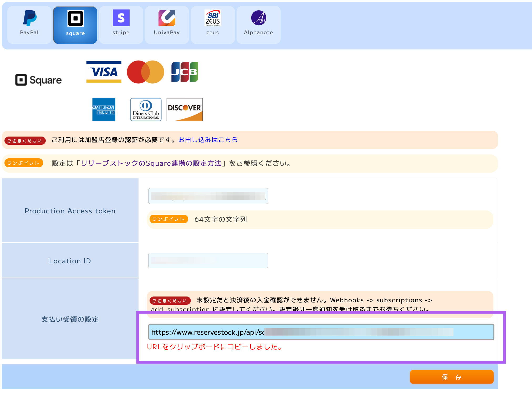532x402 pixels.
Task: Open the お申し込みはこちら link
Action: pos(208,140)
